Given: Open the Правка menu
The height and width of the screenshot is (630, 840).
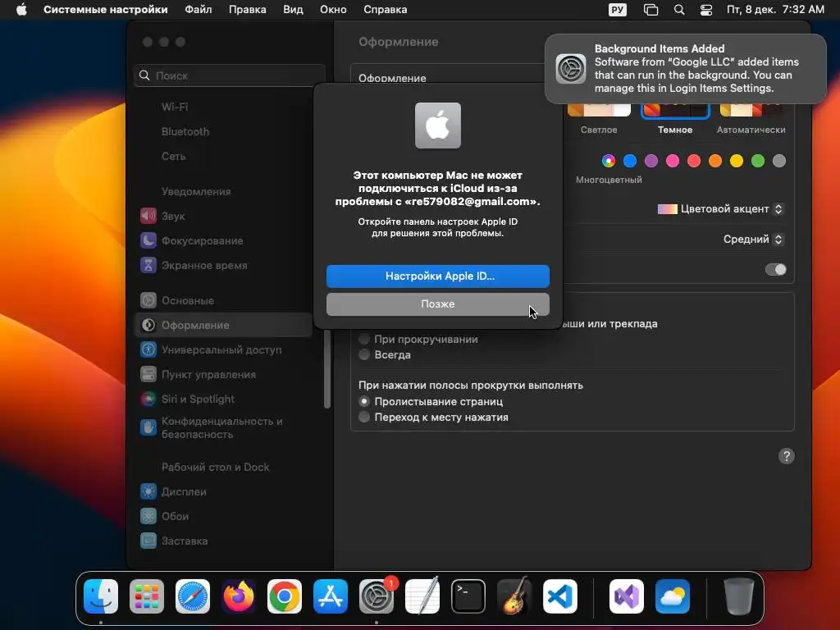Looking at the screenshot, I should [x=248, y=10].
